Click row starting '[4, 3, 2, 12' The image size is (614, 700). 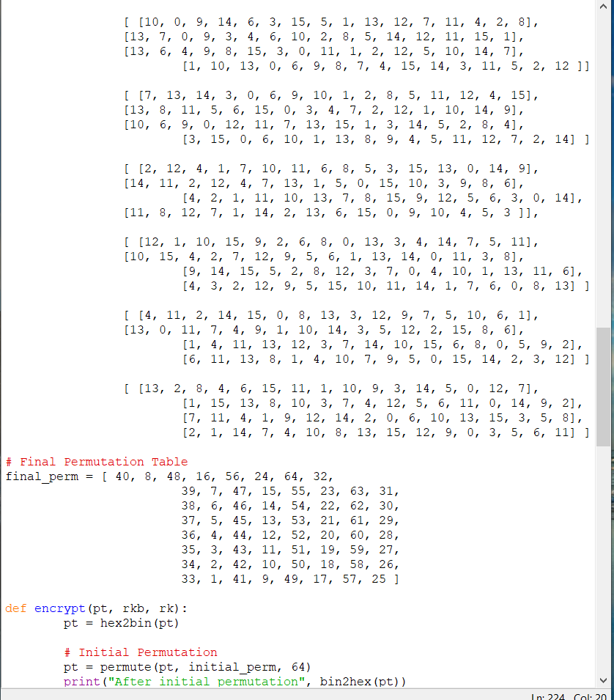tap(386, 286)
